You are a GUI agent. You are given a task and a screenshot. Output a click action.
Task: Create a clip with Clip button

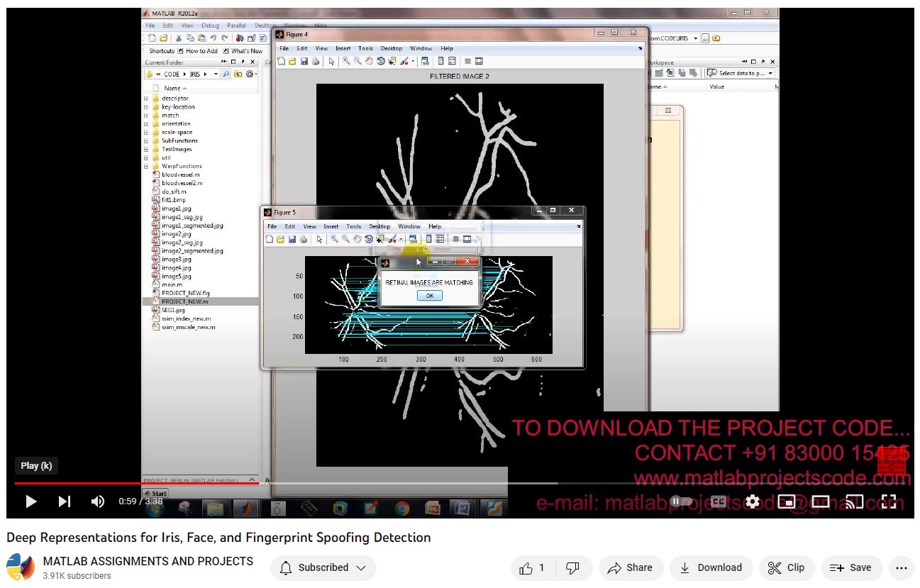787,567
